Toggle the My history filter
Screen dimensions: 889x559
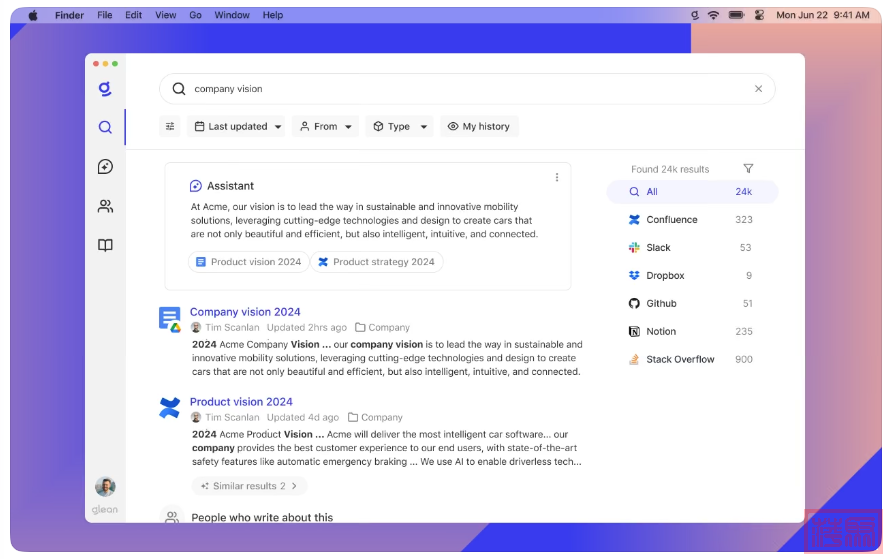click(479, 127)
